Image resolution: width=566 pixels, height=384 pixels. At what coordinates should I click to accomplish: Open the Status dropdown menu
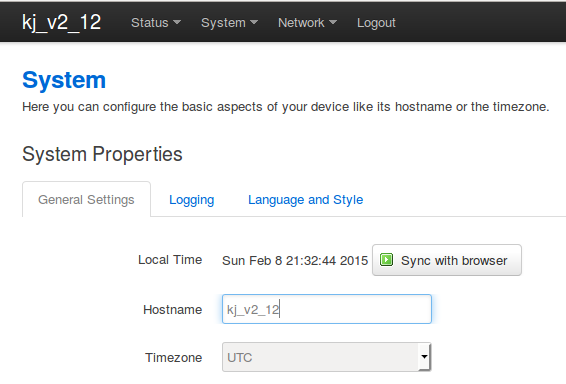156,22
